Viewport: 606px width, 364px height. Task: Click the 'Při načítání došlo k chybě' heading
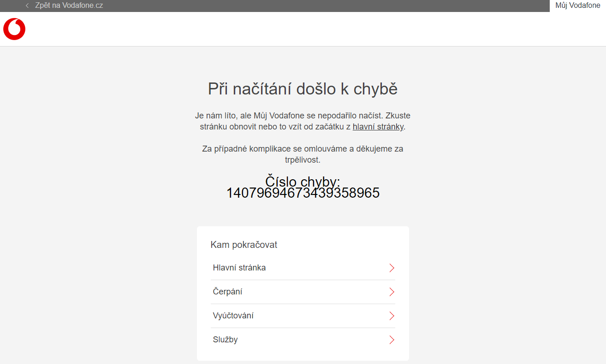[x=303, y=89]
